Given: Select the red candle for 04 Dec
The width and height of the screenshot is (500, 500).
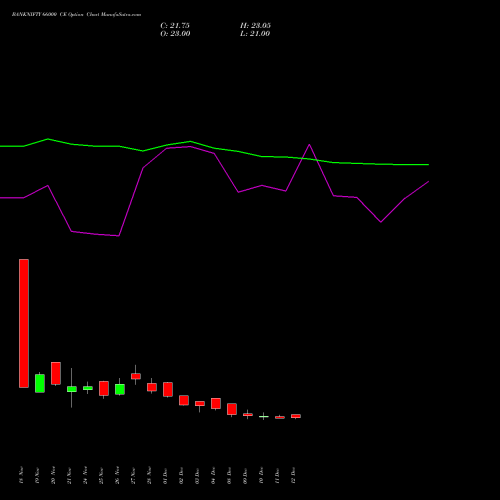Looking at the screenshot, I should (216, 403).
